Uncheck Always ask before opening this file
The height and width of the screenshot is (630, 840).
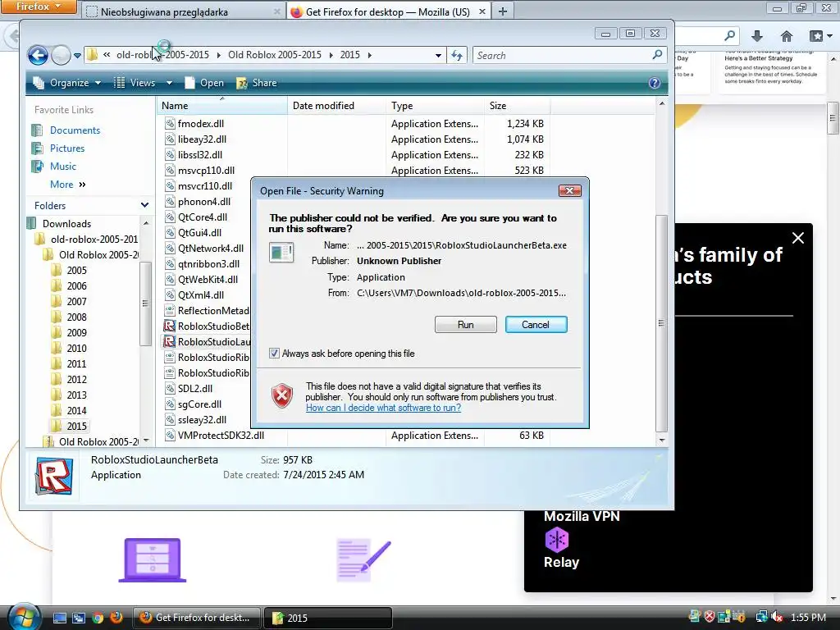[x=274, y=354]
